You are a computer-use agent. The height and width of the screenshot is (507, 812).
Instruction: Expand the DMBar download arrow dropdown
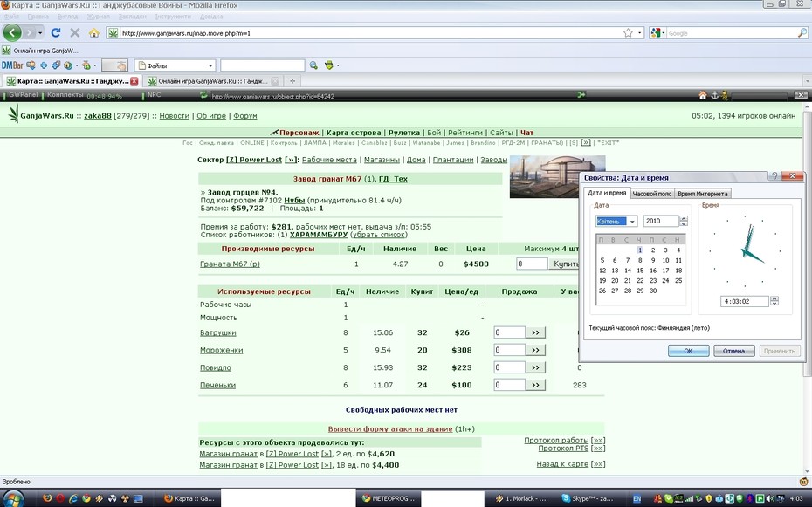(338, 65)
